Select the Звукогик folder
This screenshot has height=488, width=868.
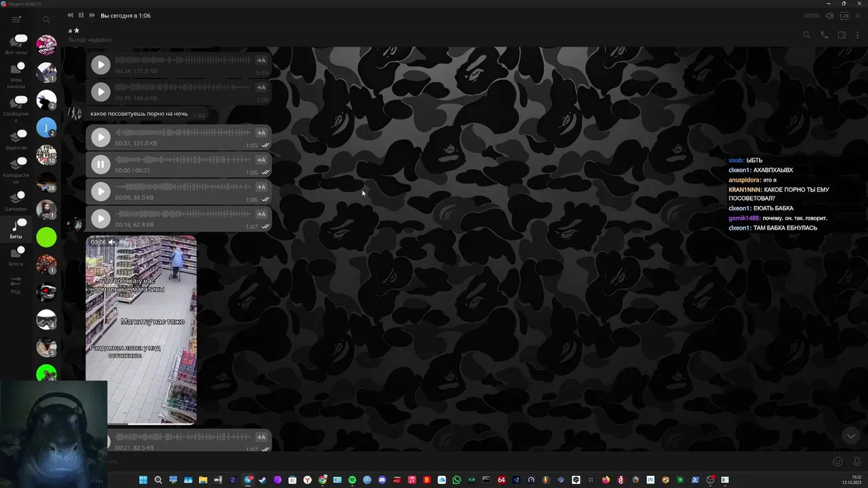(16, 140)
